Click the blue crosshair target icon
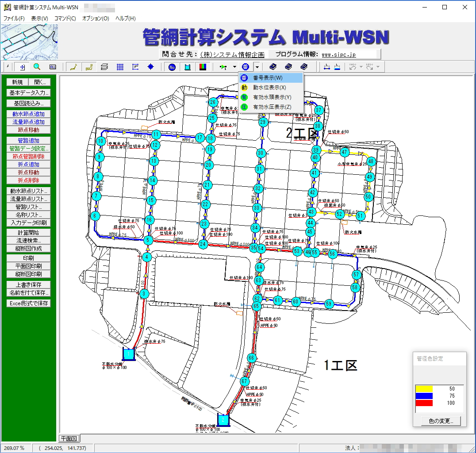The height and width of the screenshot is (453, 476). coord(151,67)
